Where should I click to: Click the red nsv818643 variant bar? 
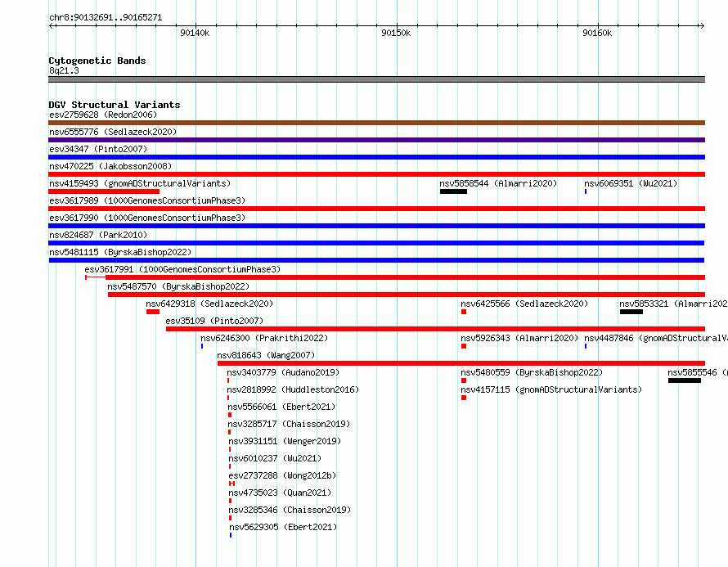[x=461, y=363]
